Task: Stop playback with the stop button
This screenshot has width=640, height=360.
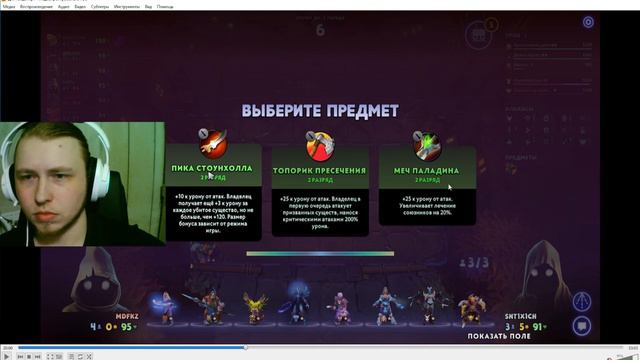Action: 29,356
